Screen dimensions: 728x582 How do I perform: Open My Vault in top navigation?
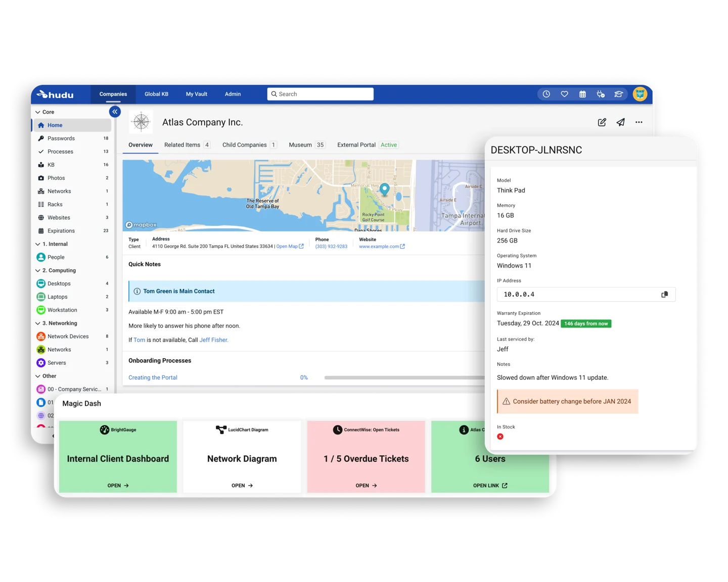[197, 94]
